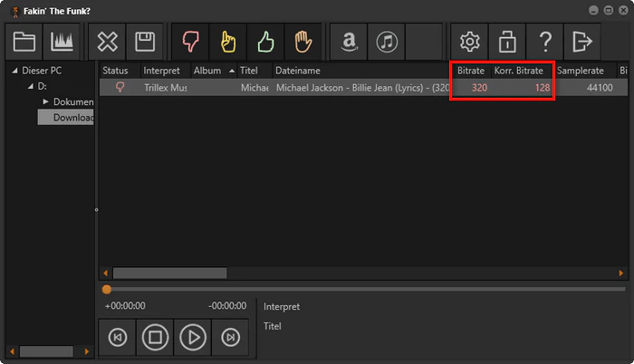The height and width of the screenshot is (364, 634).
Task: Open the help question mark icon
Action: (x=544, y=42)
